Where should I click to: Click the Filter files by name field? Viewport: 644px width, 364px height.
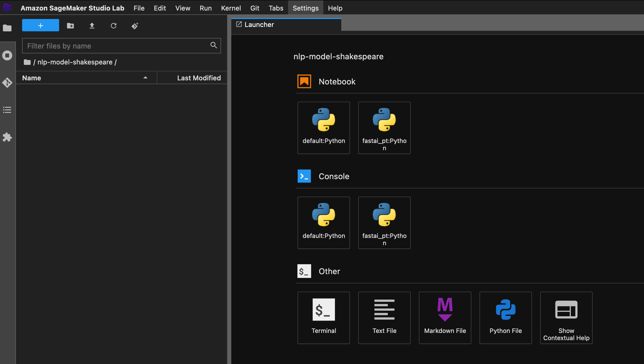coord(117,46)
